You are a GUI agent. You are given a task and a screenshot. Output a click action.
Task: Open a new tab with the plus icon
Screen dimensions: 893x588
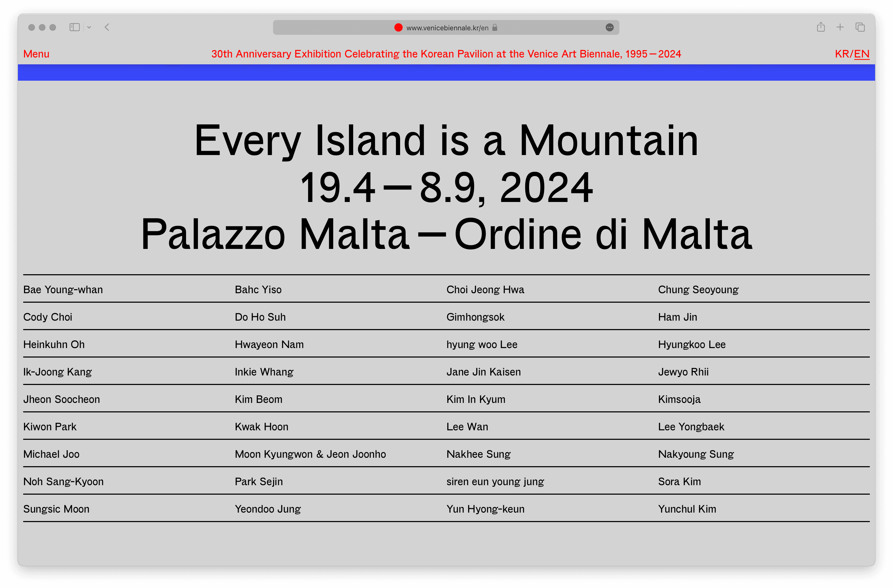pos(840,27)
